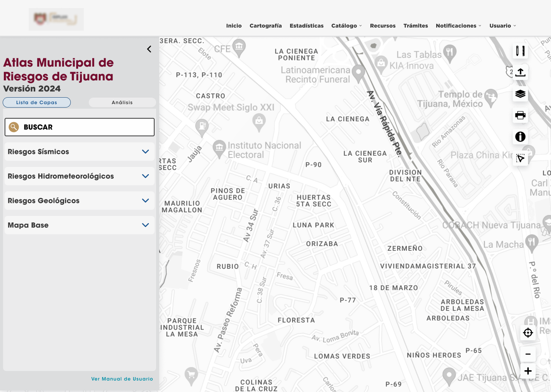Click Templo de Tijuana marker
Viewport: 551px width, 392px height.
coord(491,98)
